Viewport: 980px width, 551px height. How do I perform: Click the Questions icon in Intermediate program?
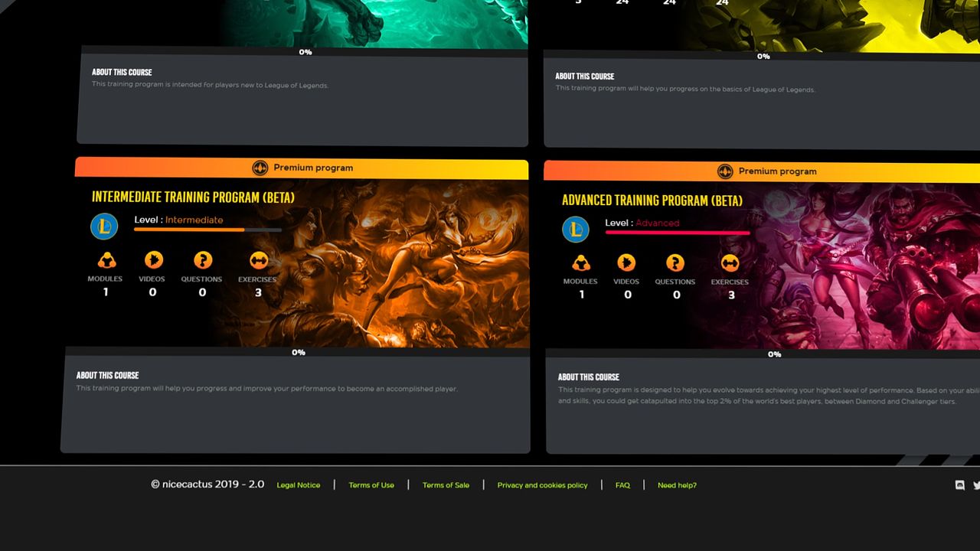pos(202,260)
